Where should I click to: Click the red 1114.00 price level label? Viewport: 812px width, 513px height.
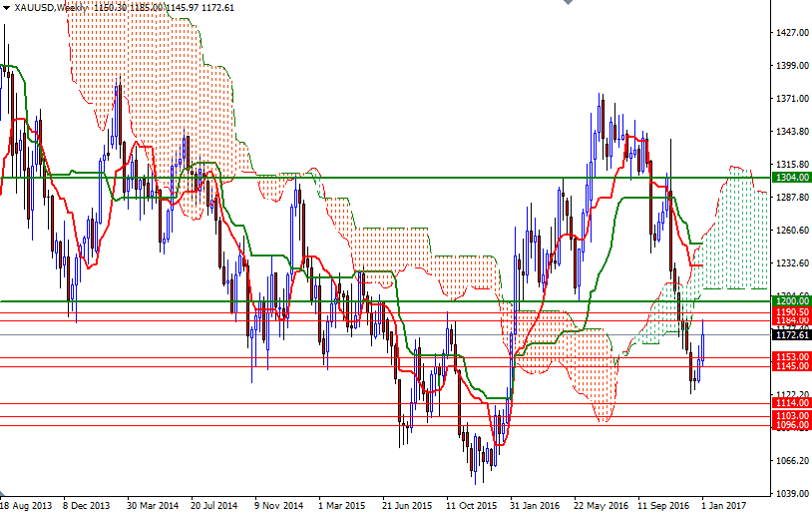click(791, 403)
